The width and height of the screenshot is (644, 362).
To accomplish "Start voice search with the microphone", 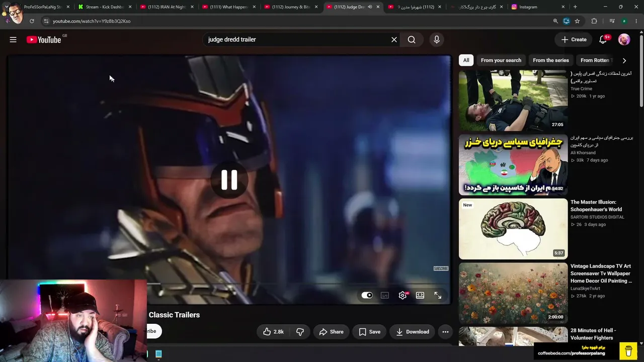I will [x=437, y=40].
